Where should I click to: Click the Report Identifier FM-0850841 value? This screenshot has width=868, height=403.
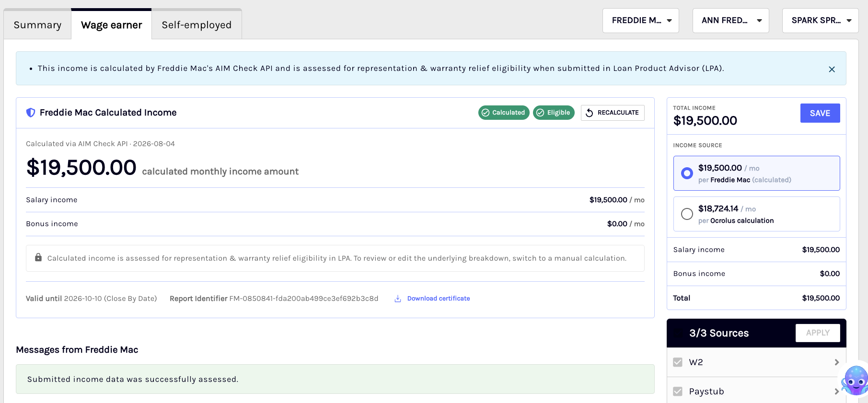coord(304,299)
